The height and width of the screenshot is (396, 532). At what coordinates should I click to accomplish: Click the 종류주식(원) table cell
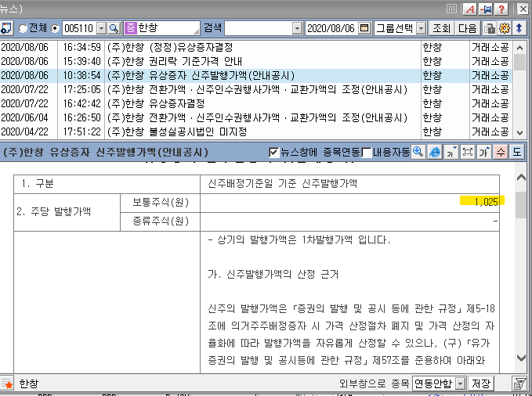pyautogui.click(x=160, y=221)
